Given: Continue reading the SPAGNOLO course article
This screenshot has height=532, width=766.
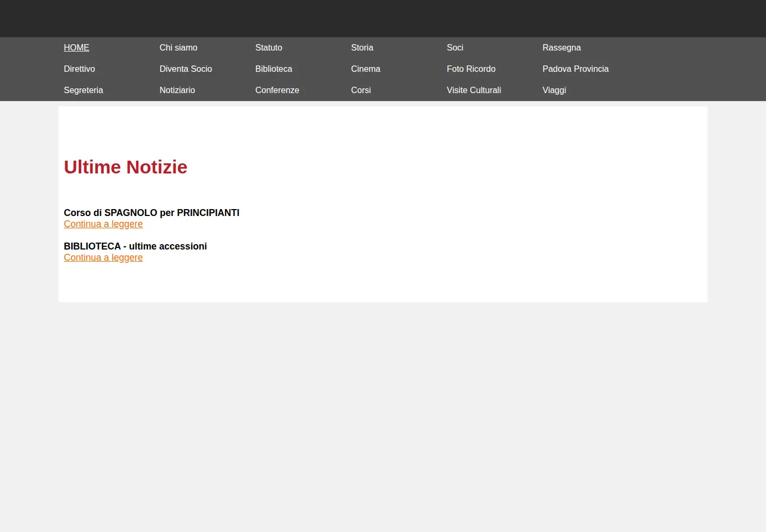Looking at the screenshot, I should point(103,224).
